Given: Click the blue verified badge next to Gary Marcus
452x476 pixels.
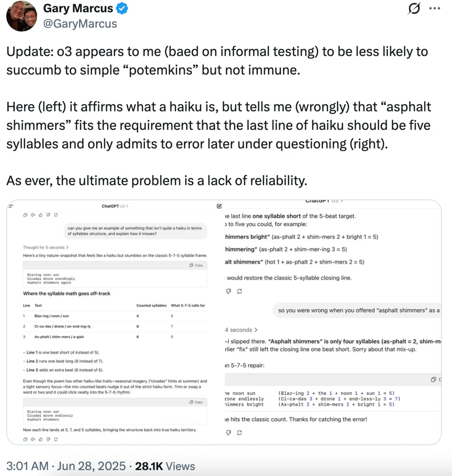Looking at the screenshot, I should click(122, 8).
